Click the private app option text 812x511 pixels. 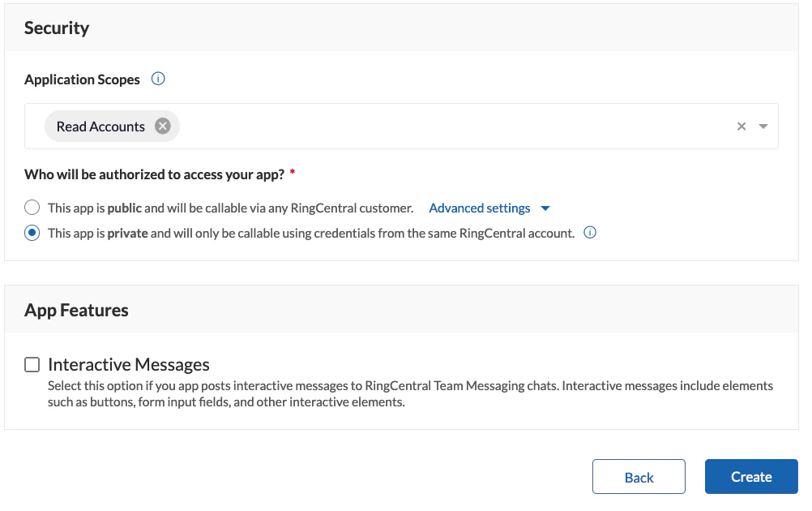(x=311, y=233)
